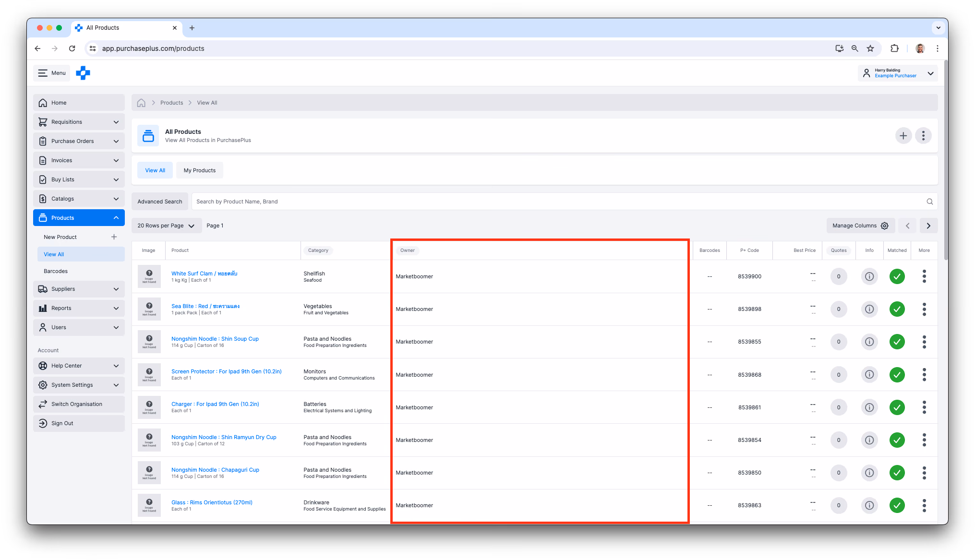The height and width of the screenshot is (560, 975).
Task: Open browser extensions puzzle icon
Action: pos(894,48)
